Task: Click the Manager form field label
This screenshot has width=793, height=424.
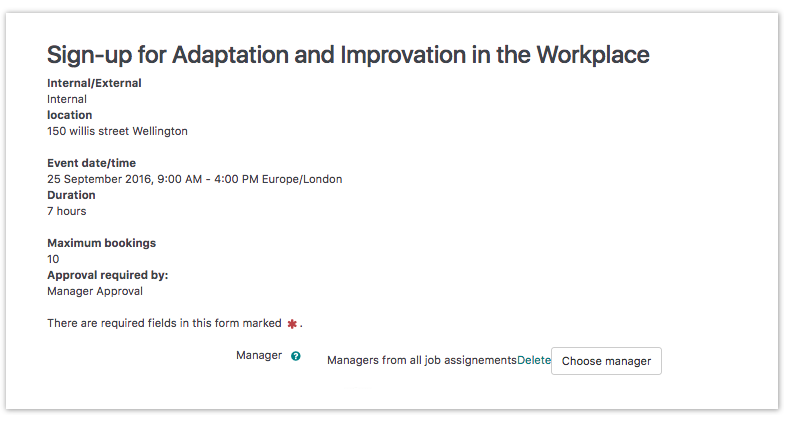Action: click(259, 355)
